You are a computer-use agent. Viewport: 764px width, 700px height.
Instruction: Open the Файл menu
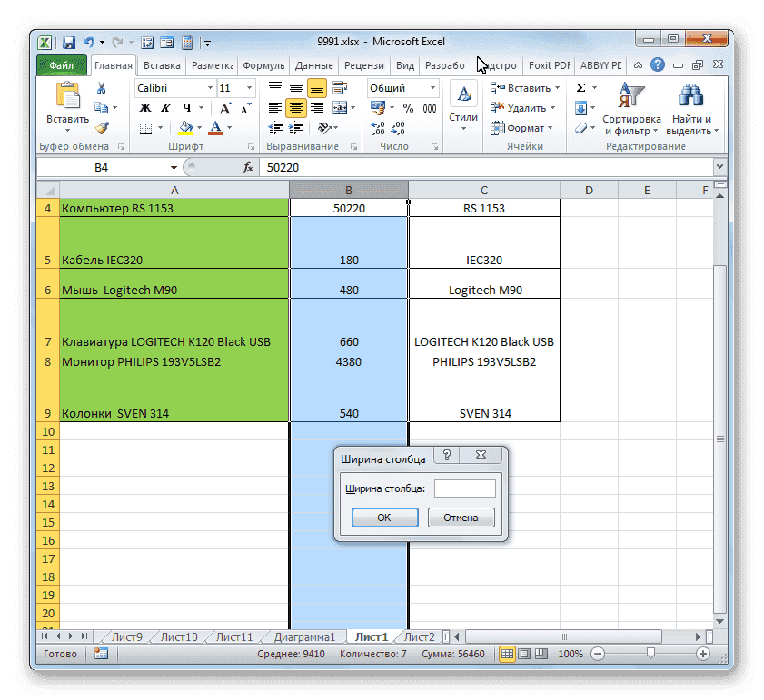[x=61, y=64]
